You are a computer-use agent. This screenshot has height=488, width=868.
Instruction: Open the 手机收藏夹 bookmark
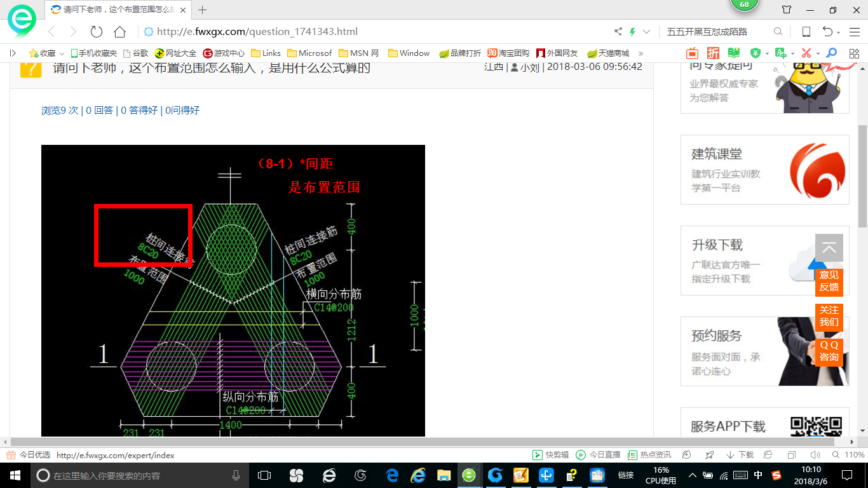[x=93, y=53]
